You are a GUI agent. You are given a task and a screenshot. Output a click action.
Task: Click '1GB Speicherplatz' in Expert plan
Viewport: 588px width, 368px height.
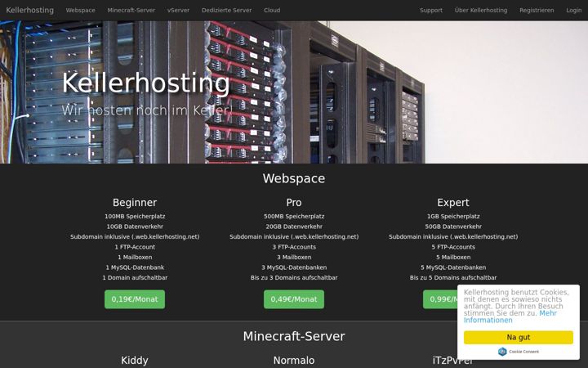(x=453, y=216)
